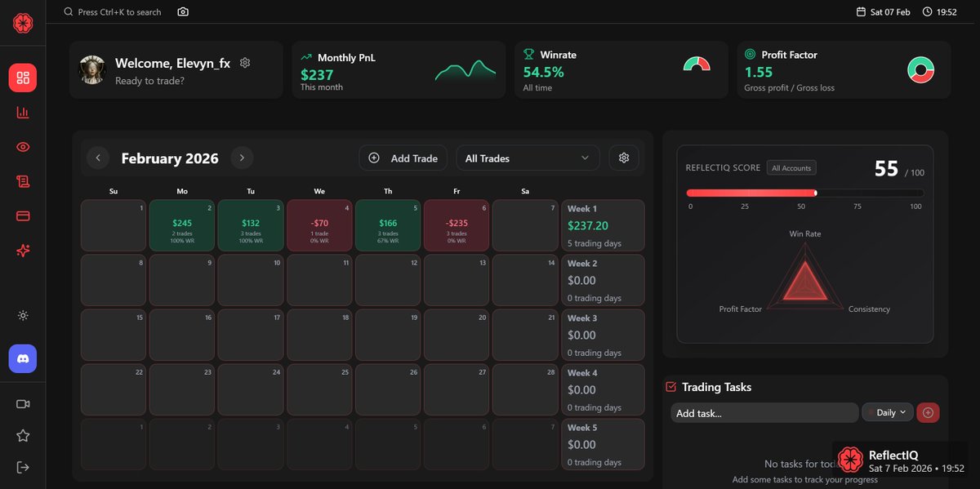Click the ReflectIQ score progress bar
Viewport: 980px width, 489px height.
(805, 193)
